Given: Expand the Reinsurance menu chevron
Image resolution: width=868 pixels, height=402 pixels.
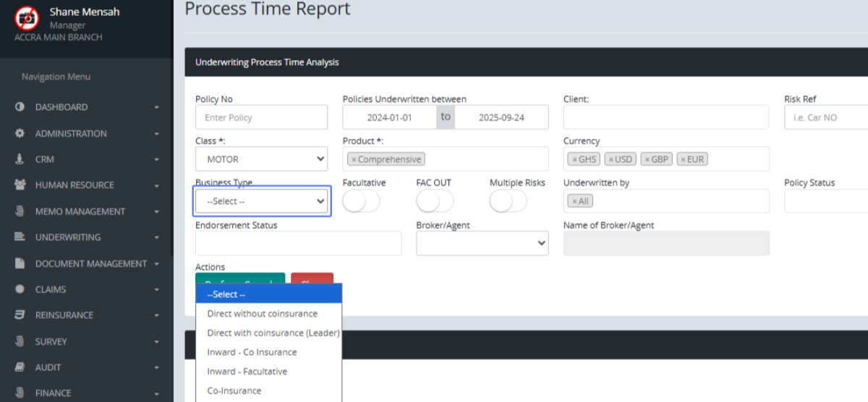Looking at the screenshot, I should click(x=157, y=316).
